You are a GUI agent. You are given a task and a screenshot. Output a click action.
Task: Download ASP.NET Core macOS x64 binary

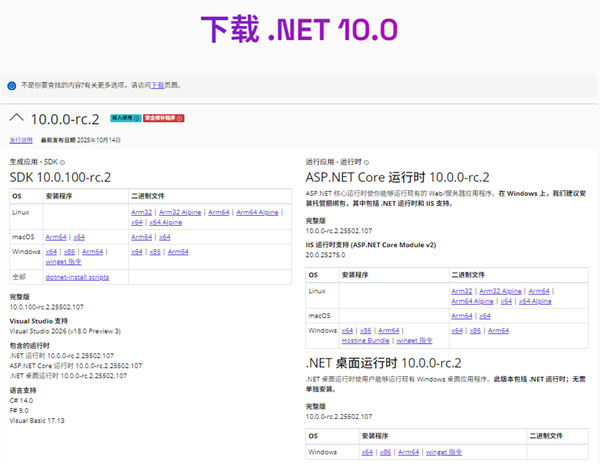pos(484,316)
